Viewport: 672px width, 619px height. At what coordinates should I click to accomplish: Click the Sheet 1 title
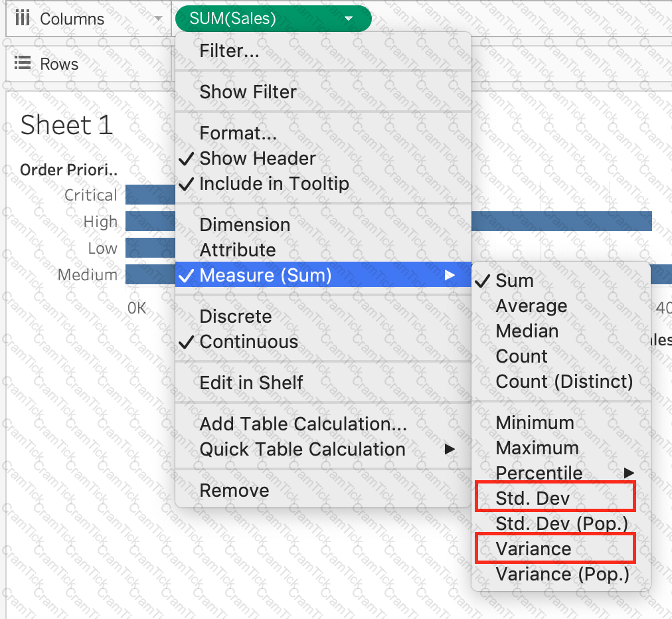click(67, 125)
